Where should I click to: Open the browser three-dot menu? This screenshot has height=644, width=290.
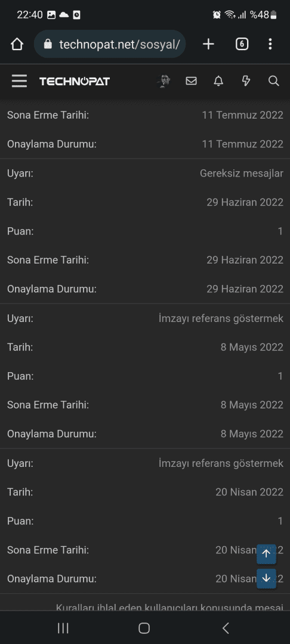click(x=270, y=44)
